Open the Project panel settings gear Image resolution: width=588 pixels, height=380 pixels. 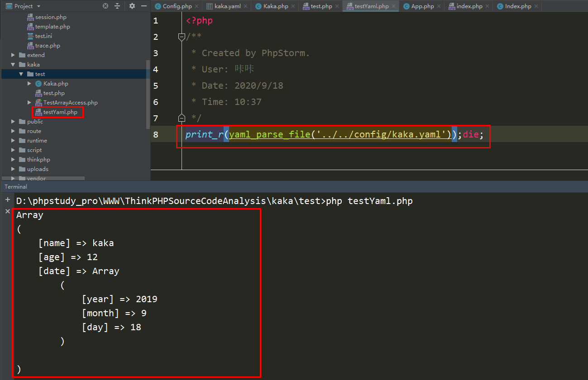[132, 6]
